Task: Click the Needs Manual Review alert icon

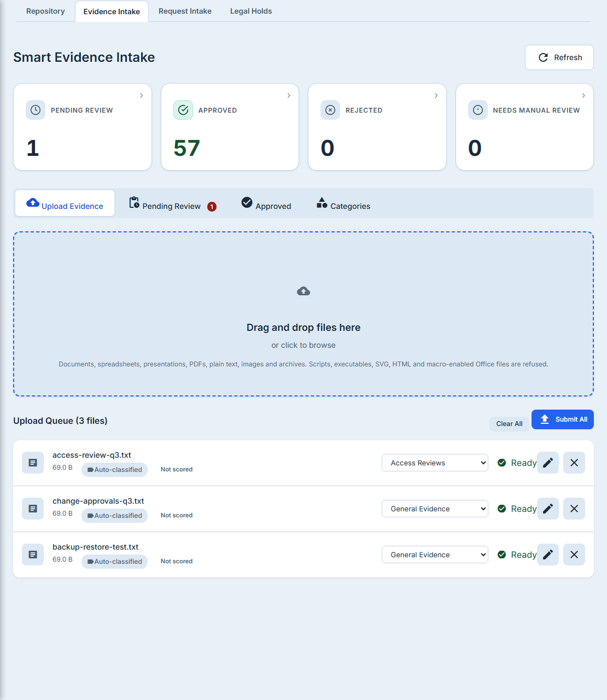Action: coord(478,110)
